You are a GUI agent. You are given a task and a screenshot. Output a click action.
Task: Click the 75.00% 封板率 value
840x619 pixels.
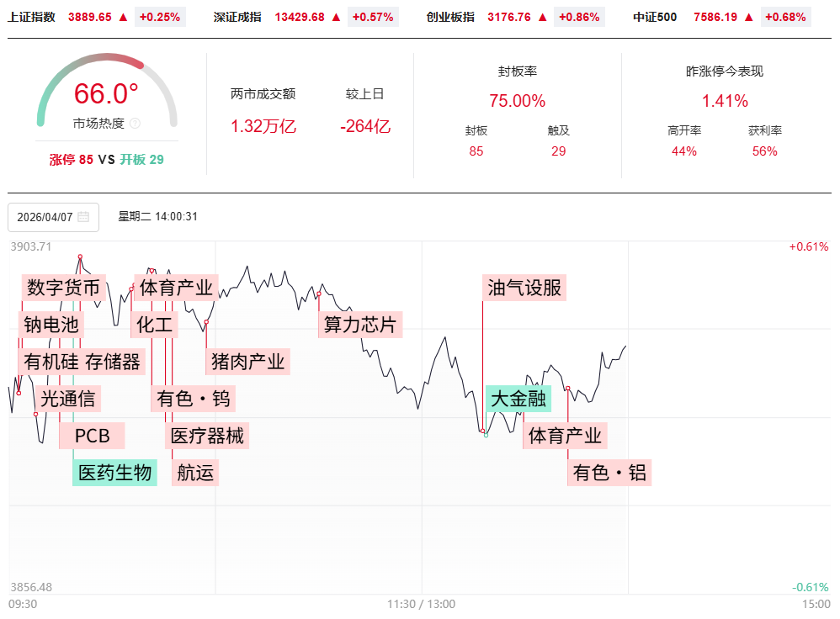pos(517,101)
